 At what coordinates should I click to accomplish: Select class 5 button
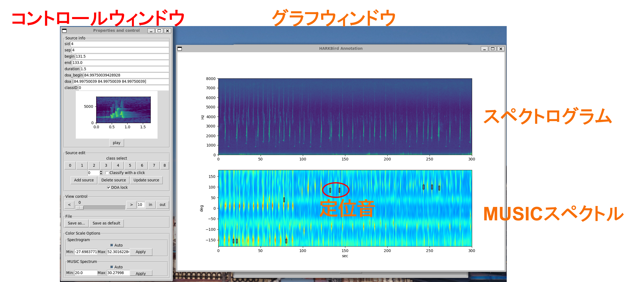point(130,165)
